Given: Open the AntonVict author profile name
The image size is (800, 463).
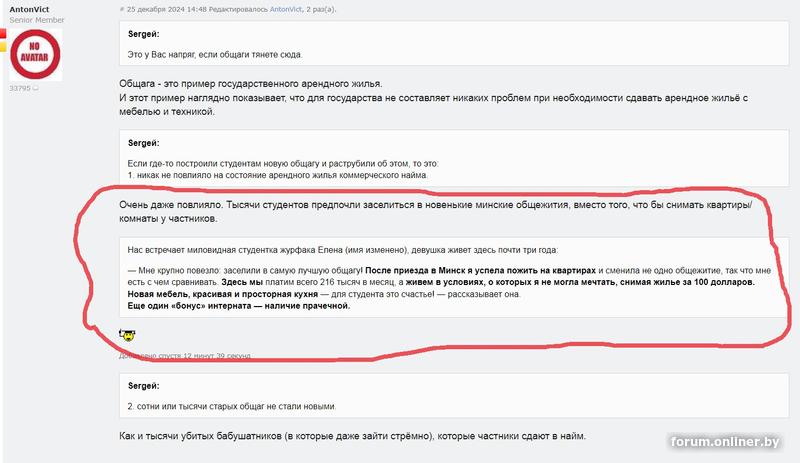Looking at the screenshot, I should click(x=29, y=9).
